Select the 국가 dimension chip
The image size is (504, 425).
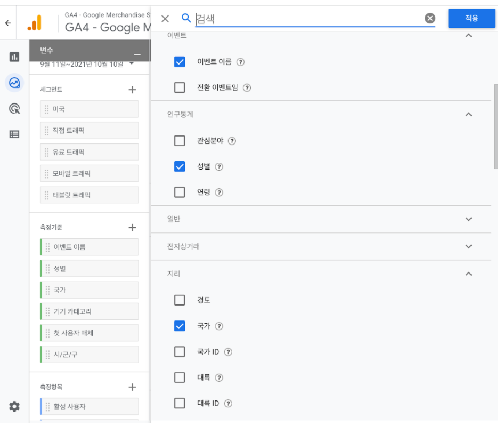point(90,290)
